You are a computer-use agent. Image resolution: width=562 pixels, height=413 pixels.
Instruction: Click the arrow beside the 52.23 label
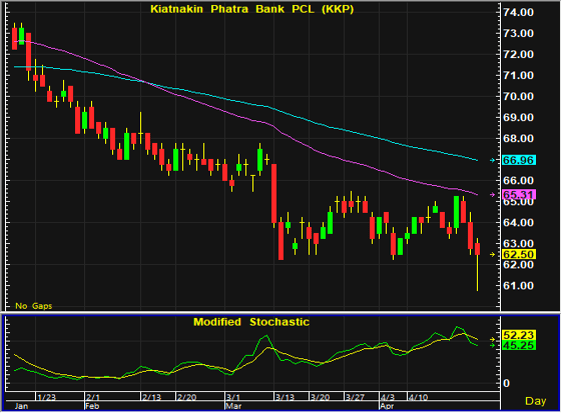tap(493, 339)
